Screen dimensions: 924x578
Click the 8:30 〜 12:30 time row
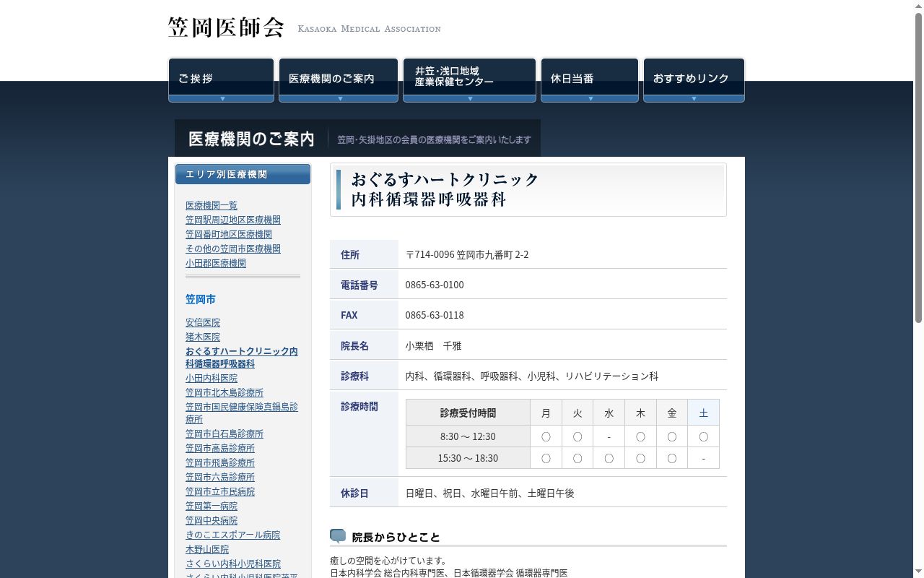click(x=562, y=436)
